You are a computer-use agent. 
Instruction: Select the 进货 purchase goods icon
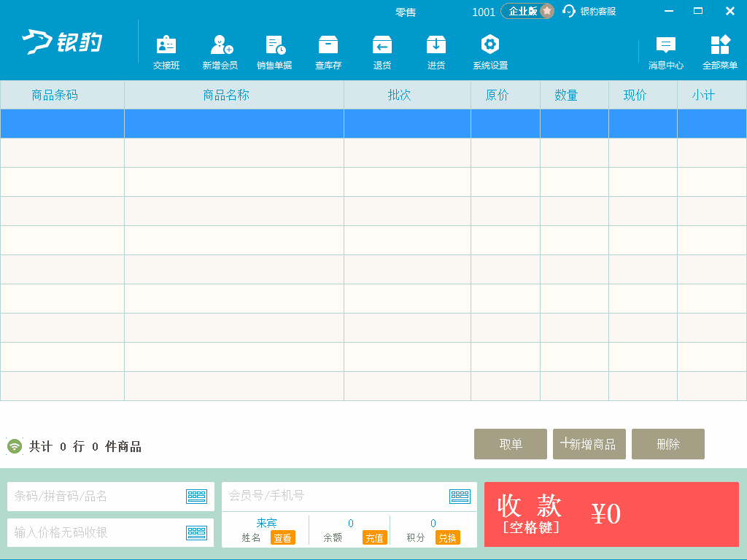tap(436, 52)
